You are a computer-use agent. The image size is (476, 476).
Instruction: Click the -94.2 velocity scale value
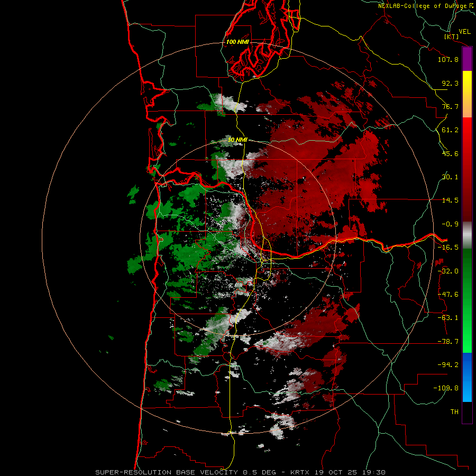pos(448,365)
